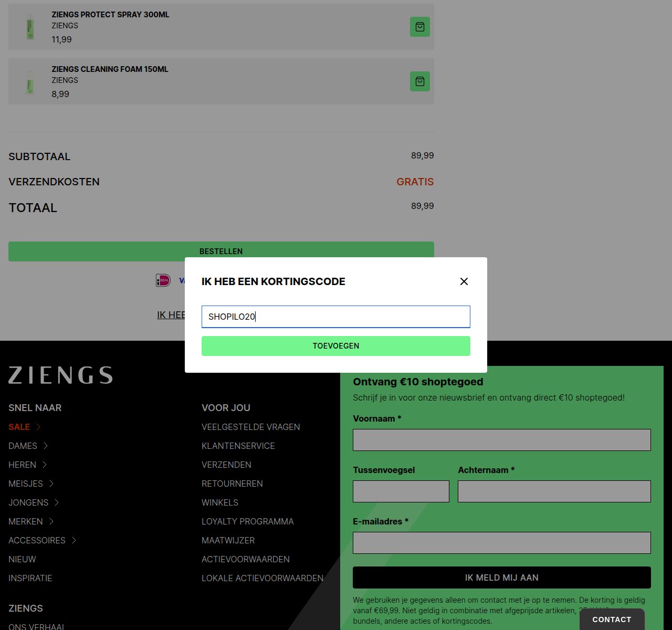Screen dimensions: 672x630
Task: Open the Ziengs Cleaning Foam product thumbnail
Action: (30, 81)
